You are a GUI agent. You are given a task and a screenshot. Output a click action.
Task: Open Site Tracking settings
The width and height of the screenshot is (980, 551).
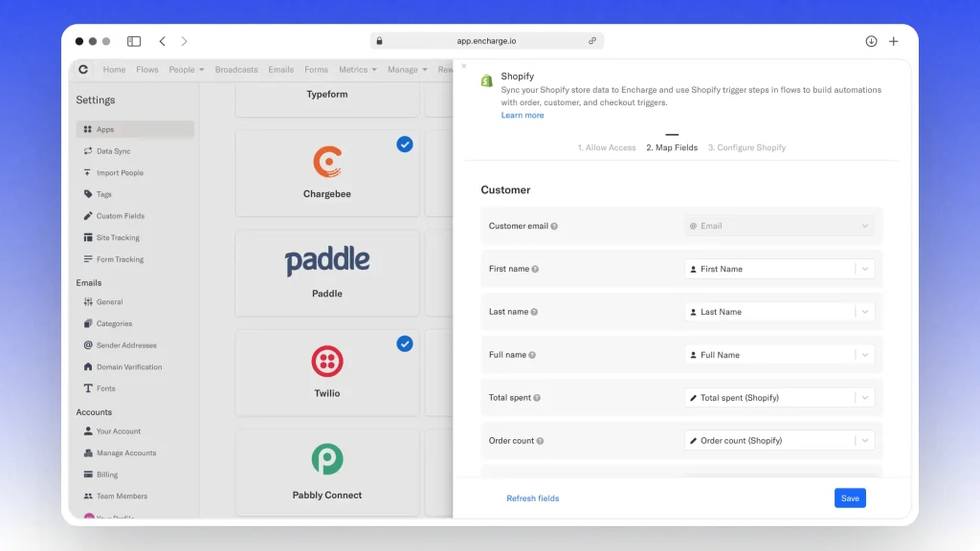tap(88, 237)
